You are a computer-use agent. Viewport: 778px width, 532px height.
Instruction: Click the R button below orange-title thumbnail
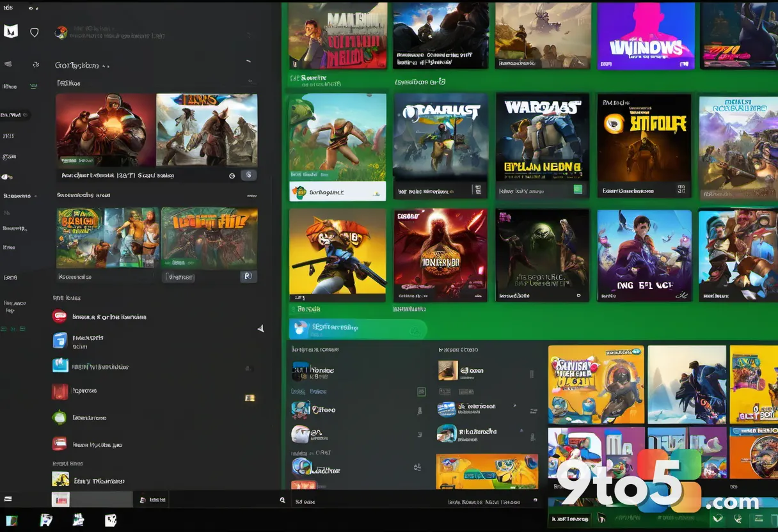tap(248, 276)
